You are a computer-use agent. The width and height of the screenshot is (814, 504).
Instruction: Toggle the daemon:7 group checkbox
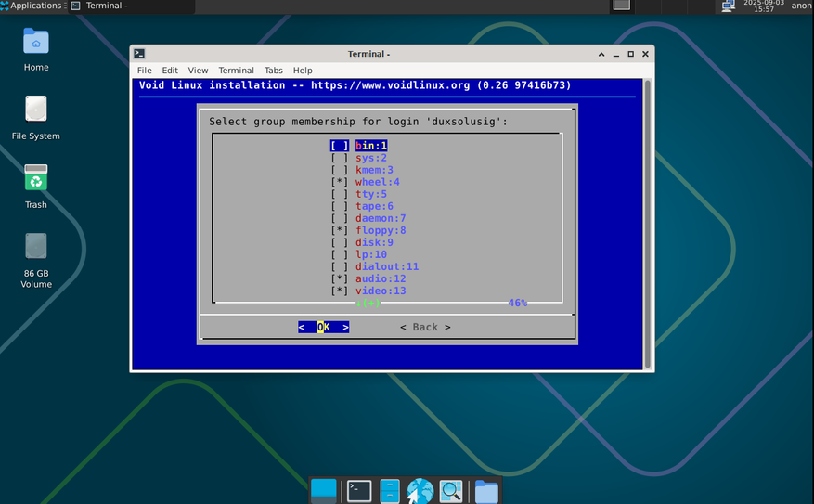(x=340, y=218)
